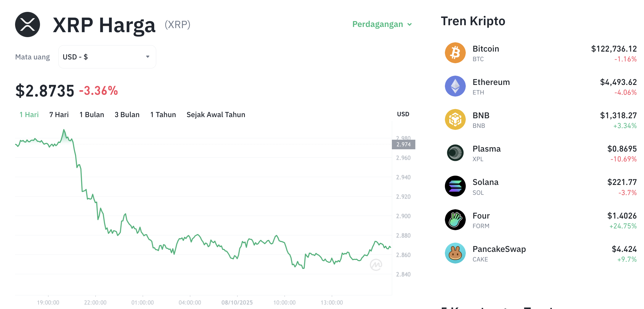Click the Plasma XPL icon
This screenshot has height=309, width=644.
(x=455, y=153)
